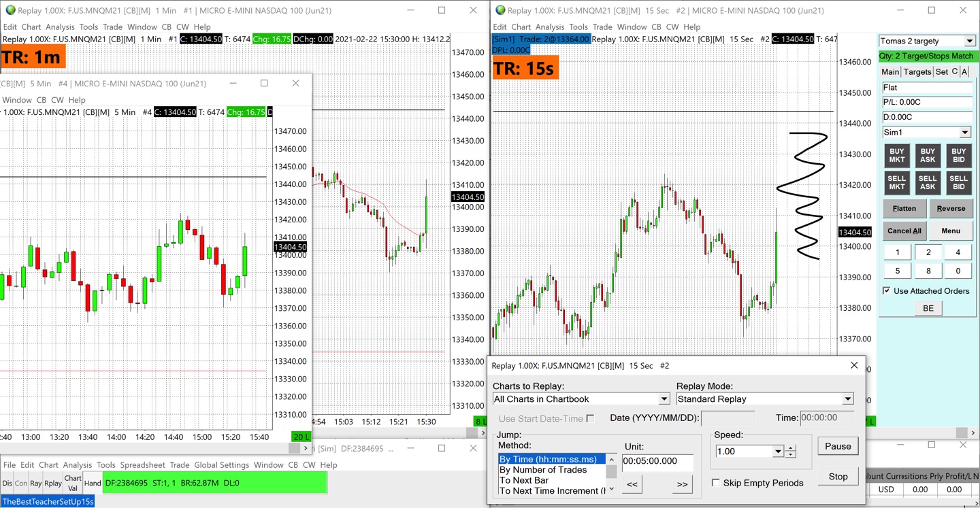Expand the Charts to Replay dropdown
The image size is (980, 508).
pos(664,399)
